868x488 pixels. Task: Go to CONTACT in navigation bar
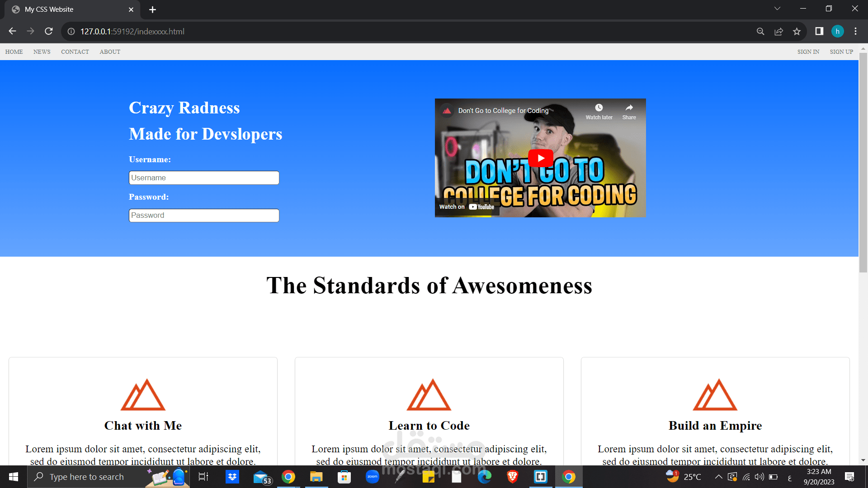pyautogui.click(x=75, y=52)
